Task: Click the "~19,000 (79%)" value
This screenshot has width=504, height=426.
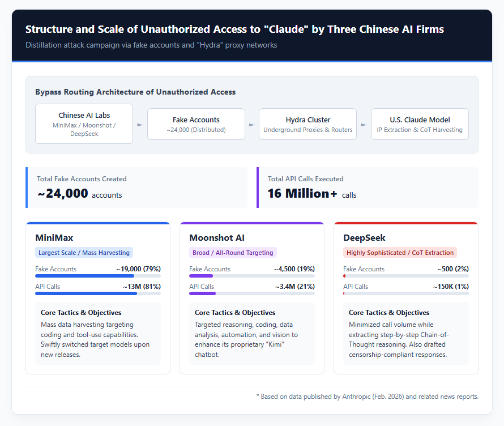Action: tap(139, 269)
